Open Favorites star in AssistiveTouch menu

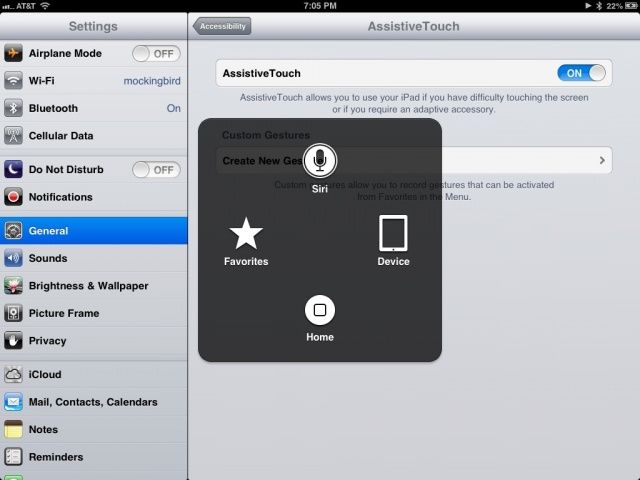246,233
